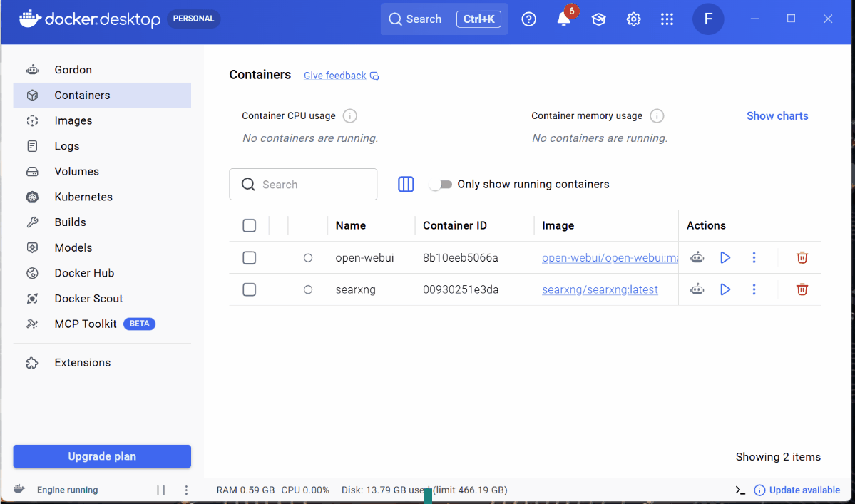Click the engine whale status icon
The width and height of the screenshot is (855, 504).
[x=19, y=489]
